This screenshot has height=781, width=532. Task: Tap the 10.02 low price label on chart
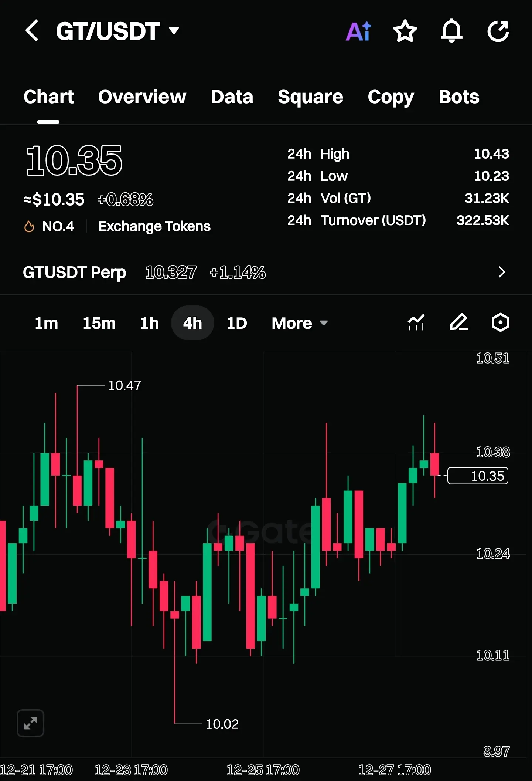(222, 724)
